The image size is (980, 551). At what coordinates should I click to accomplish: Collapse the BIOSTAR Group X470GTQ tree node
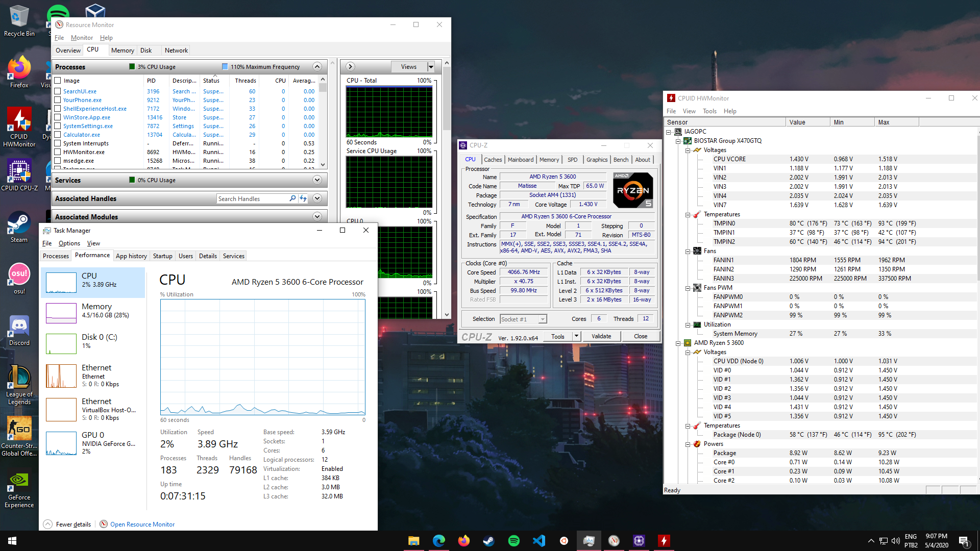click(x=678, y=141)
